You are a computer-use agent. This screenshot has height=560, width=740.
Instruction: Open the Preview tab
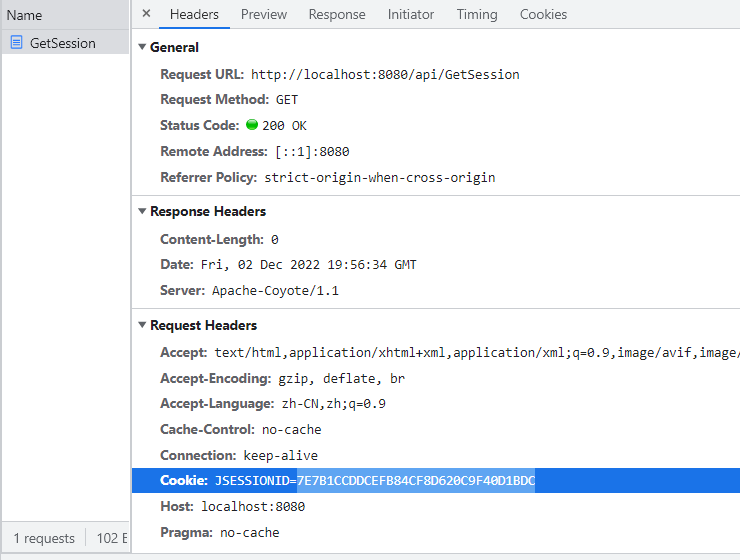pos(264,14)
